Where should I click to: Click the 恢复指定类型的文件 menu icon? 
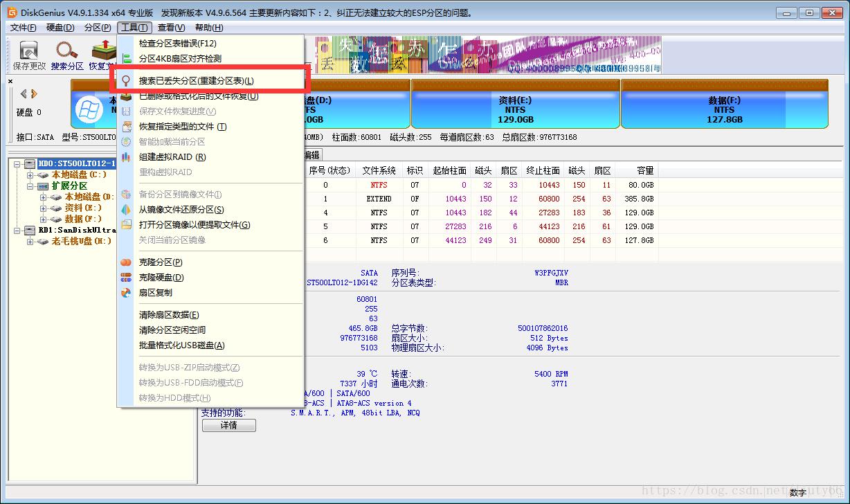pyautogui.click(x=126, y=127)
